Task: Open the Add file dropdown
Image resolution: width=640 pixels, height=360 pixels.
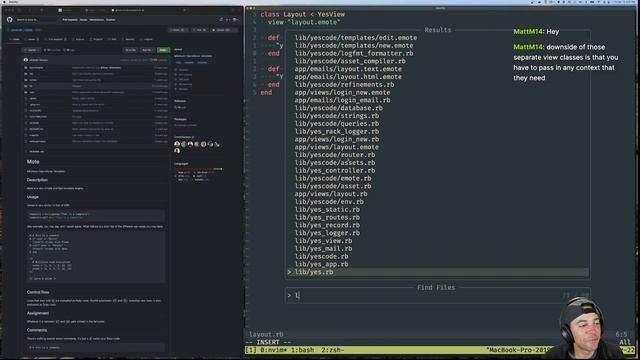Action: coord(147,50)
